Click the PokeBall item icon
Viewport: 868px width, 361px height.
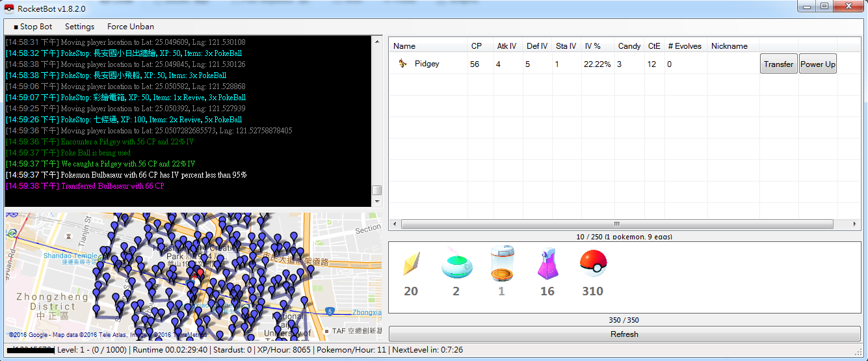tap(592, 263)
